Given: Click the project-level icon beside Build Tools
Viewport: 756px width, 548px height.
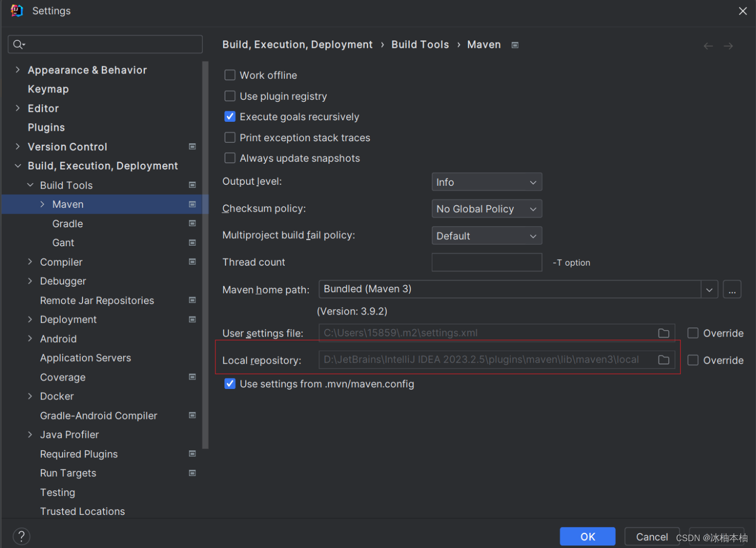Looking at the screenshot, I should [192, 185].
